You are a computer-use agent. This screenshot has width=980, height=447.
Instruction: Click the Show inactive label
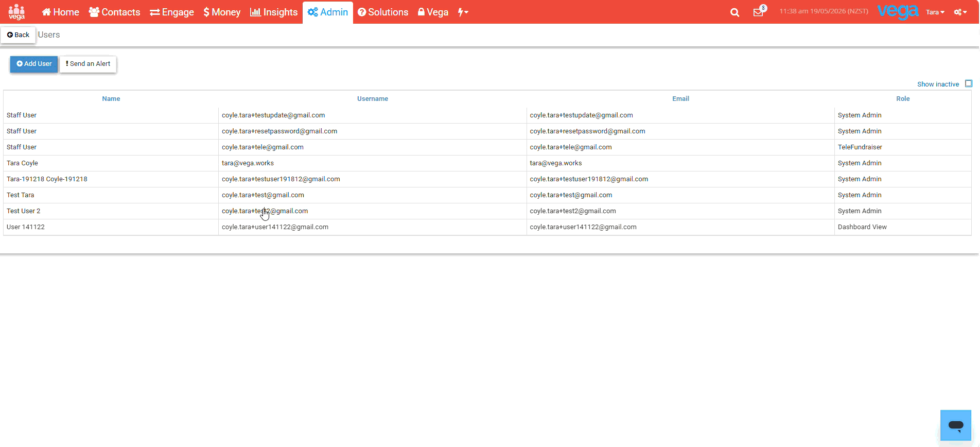pos(938,84)
